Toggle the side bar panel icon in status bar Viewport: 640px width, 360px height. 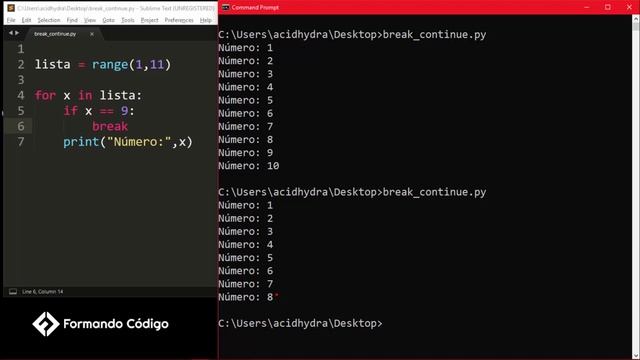tap(13, 291)
